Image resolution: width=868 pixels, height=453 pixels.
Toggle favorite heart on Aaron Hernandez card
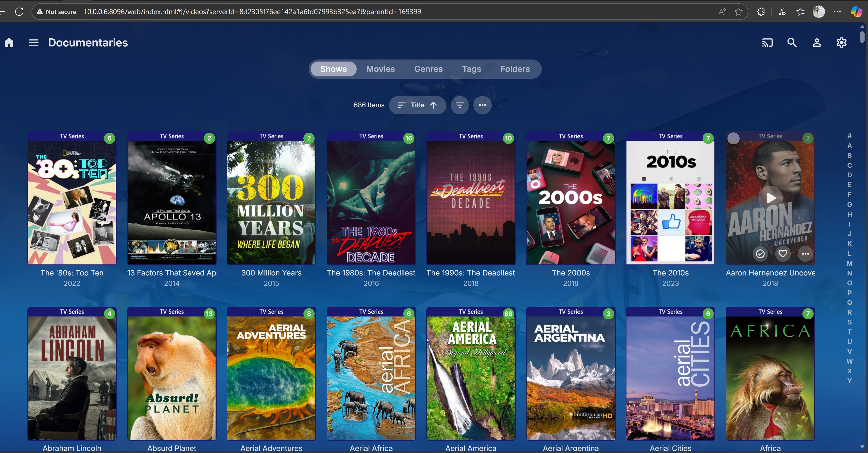783,254
